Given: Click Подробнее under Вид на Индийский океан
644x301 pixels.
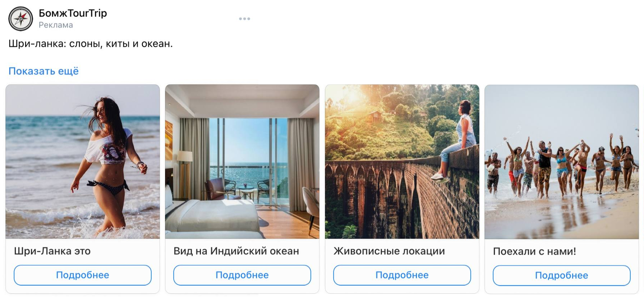Looking at the screenshot, I should (x=242, y=275).
